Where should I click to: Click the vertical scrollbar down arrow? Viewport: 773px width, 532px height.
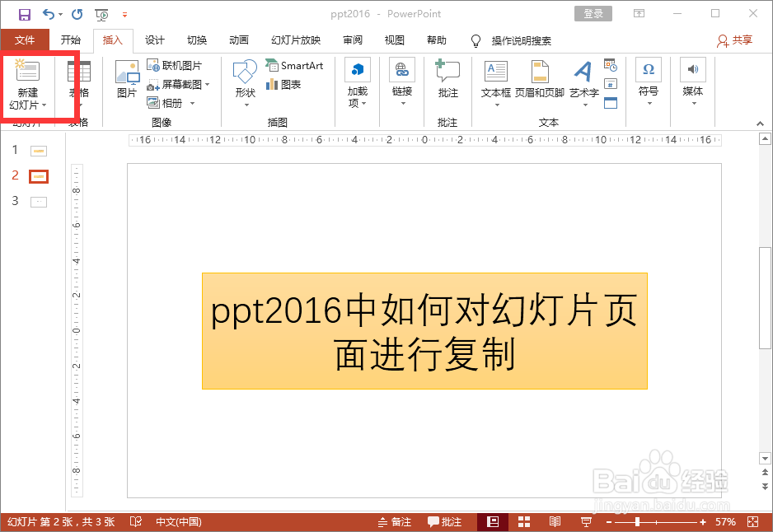pyautogui.click(x=765, y=459)
